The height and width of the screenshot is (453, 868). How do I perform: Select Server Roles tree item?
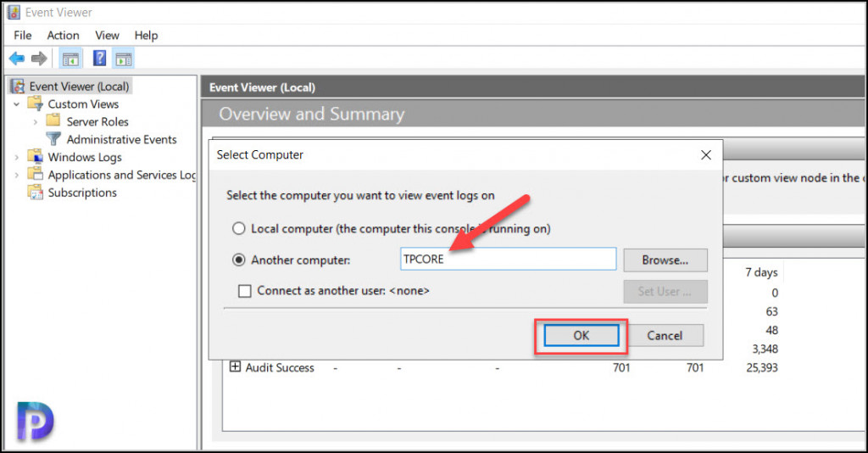click(x=97, y=122)
